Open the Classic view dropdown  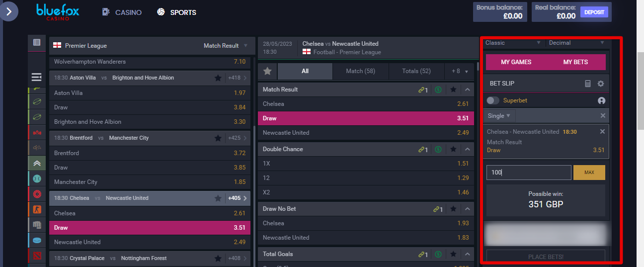[x=513, y=43]
